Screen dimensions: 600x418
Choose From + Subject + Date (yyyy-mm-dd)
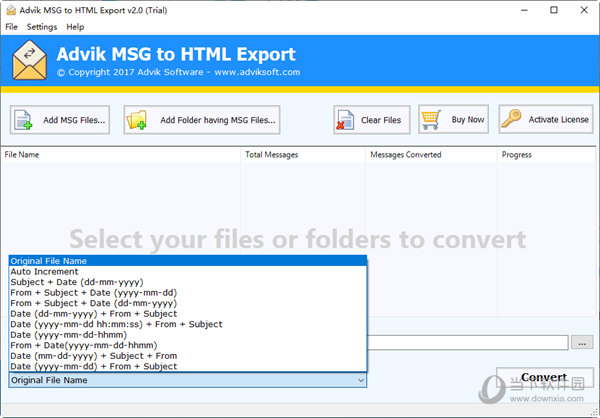(x=188, y=292)
